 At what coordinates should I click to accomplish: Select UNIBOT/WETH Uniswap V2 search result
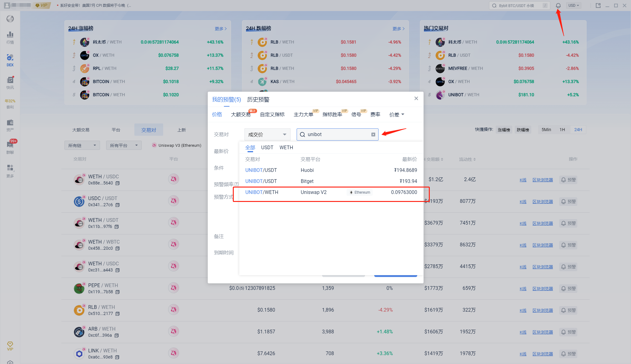[x=331, y=192]
